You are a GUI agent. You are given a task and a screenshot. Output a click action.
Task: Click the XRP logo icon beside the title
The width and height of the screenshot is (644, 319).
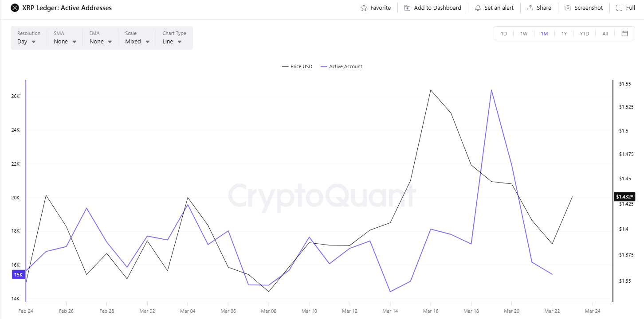15,8
